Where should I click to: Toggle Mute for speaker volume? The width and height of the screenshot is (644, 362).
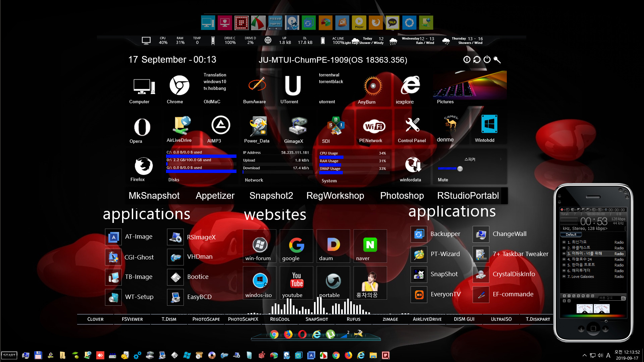(x=443, y=180)
